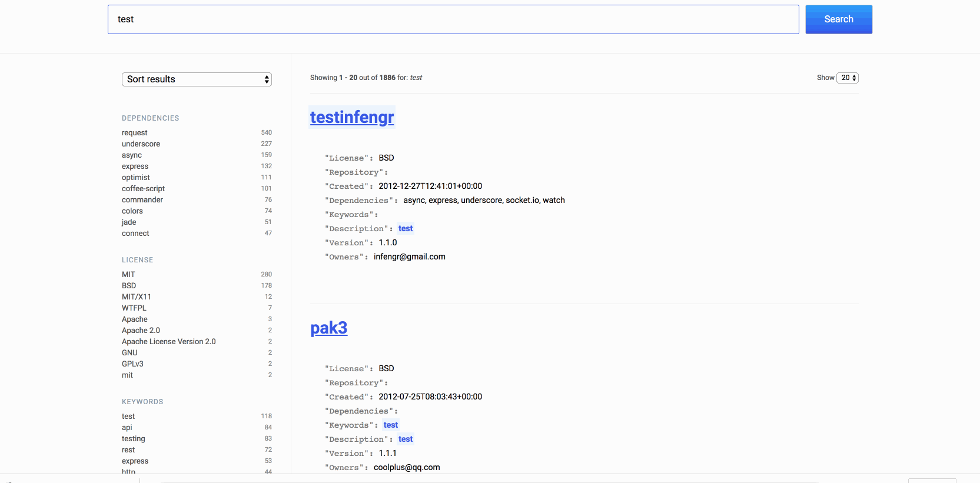Click pak3 highlighted keyword 'test'

391,425
